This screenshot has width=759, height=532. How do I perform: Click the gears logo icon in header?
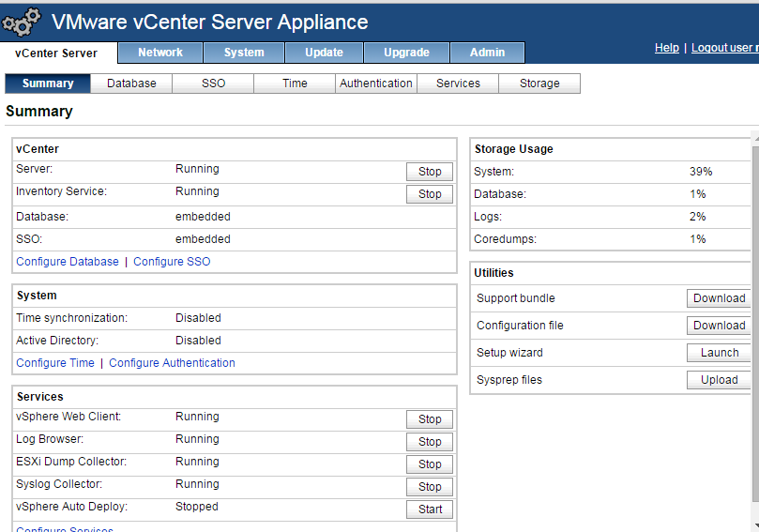tap(22, 23)
